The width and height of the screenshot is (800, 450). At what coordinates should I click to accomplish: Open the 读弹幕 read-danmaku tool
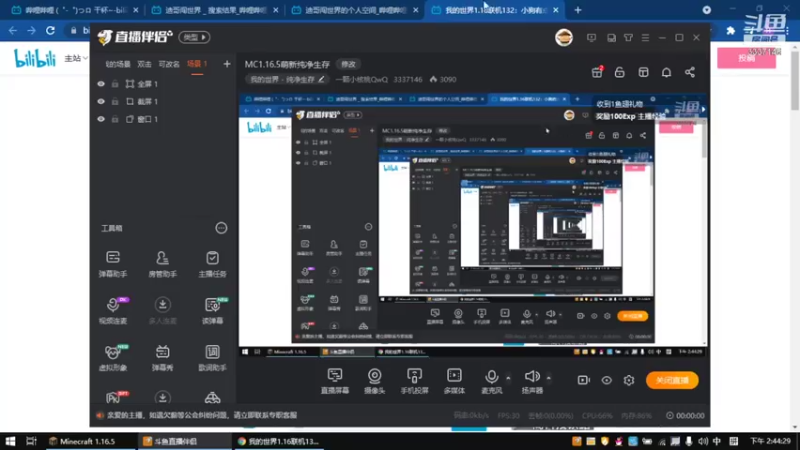point(212,310)
